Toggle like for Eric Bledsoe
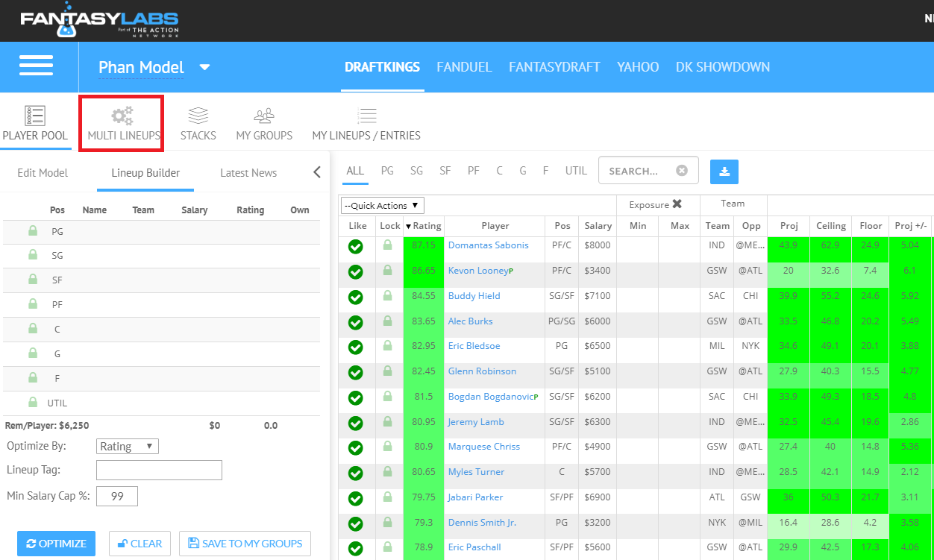 (x=356, y=347)
